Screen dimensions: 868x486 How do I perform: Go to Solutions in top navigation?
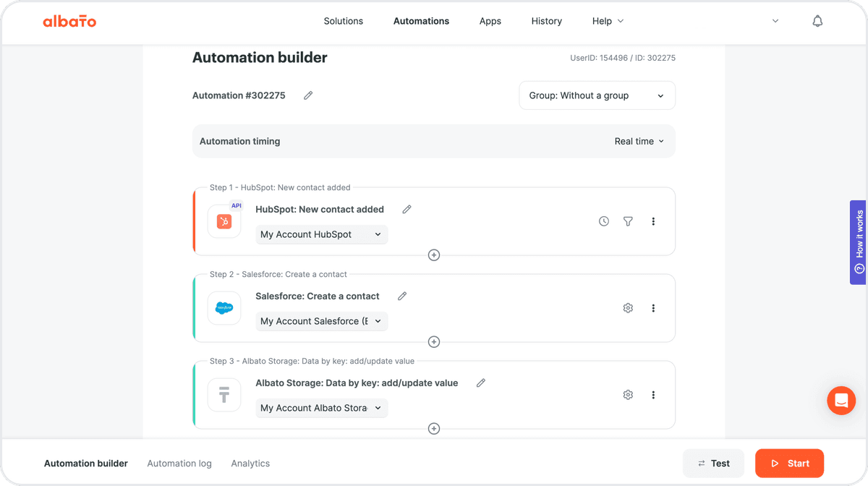tap(344, 21)
